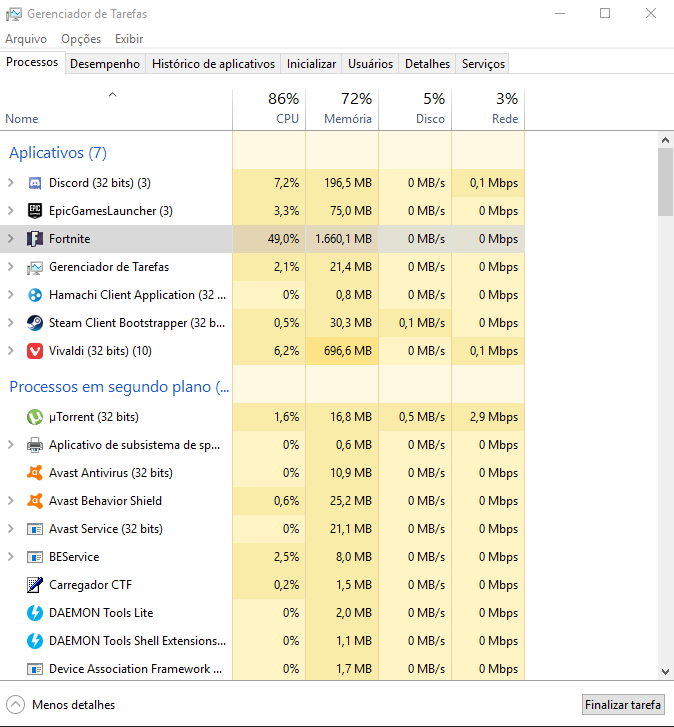The height and width of the screenshot is (727, 674).
Task: Click the Steam Client Bootstrapper icon
Action: click(x=35, y=323)
